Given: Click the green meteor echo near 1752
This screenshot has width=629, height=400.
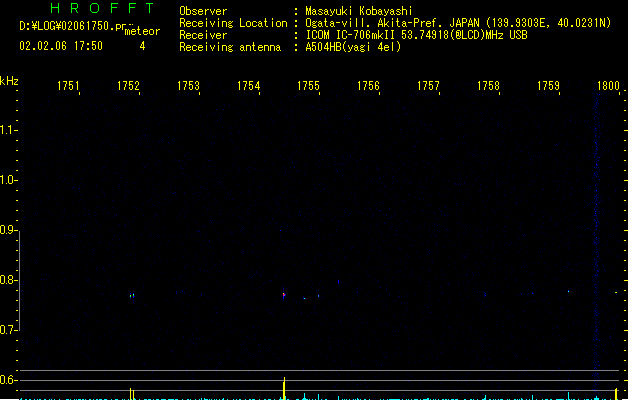Looking at the screenshot, I should (132, 296).
